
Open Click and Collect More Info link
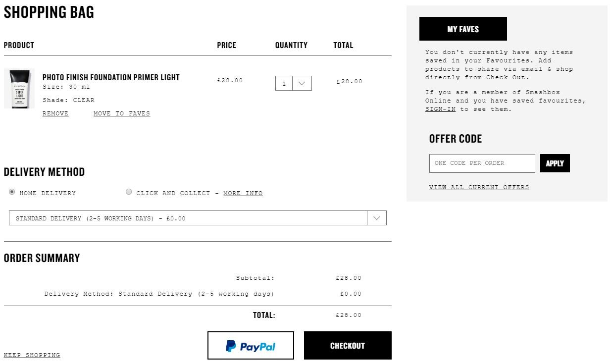pos(243,193)
